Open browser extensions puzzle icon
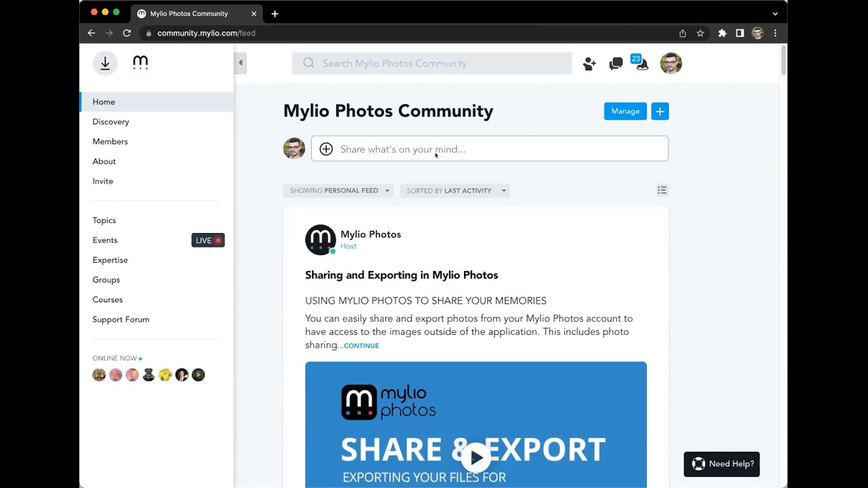Viewport: 868px width, 488px height. tap(722, 33)
